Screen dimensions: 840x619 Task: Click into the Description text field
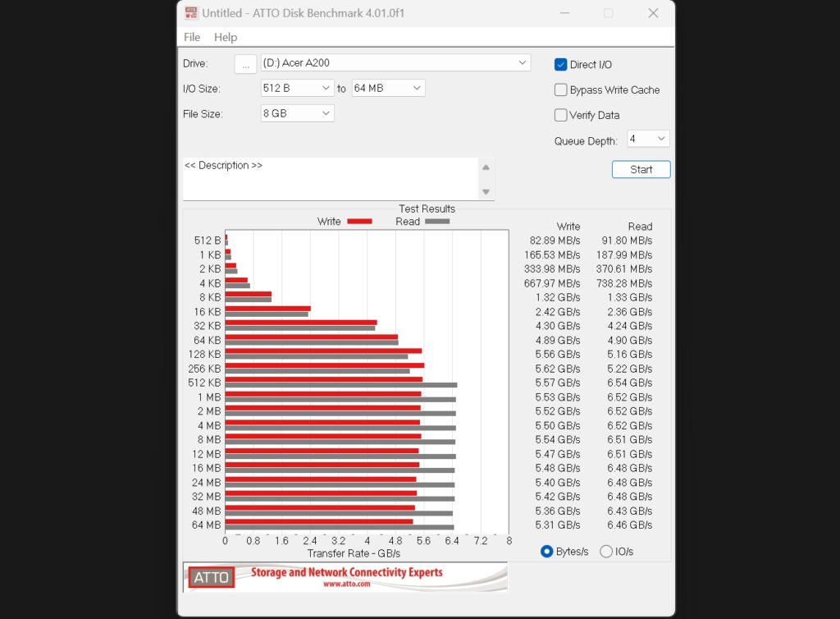point(330,178)
